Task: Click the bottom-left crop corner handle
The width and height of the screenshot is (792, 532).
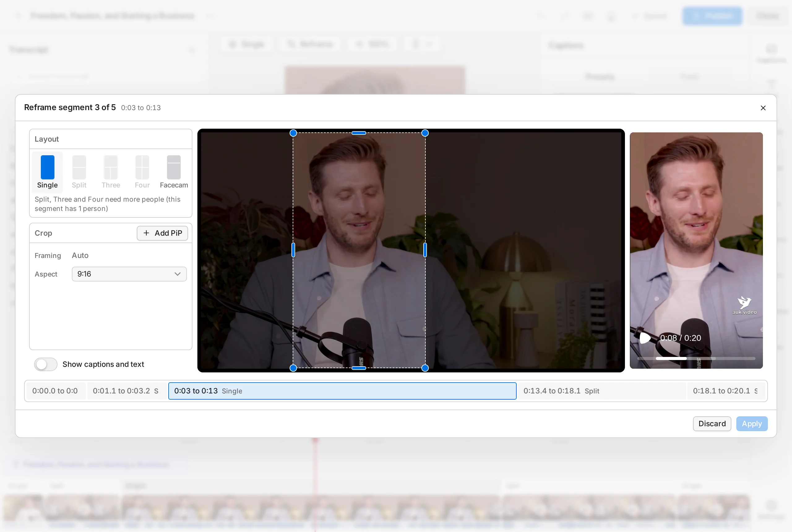Action: (x=293, y=368)
